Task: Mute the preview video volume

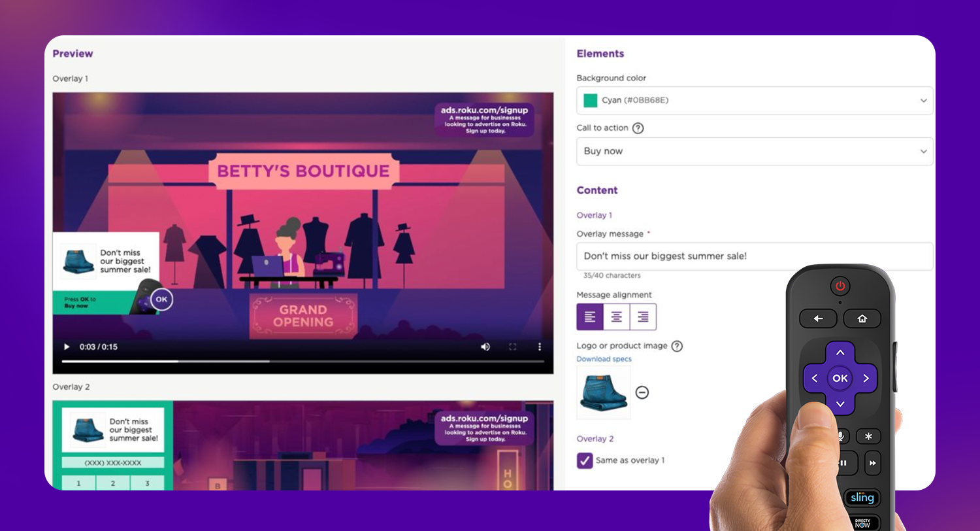Action: 485,347
